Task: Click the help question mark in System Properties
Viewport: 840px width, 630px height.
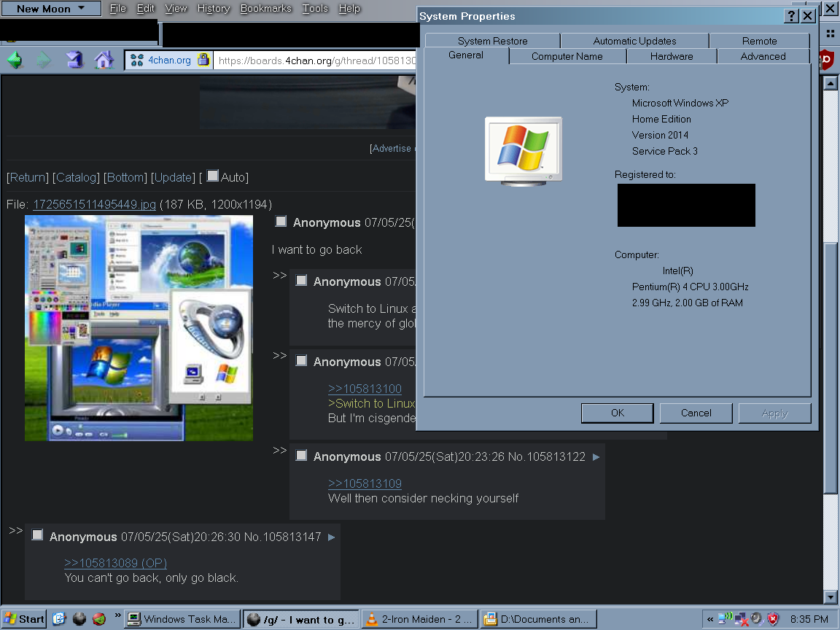Action: [790, 16]
